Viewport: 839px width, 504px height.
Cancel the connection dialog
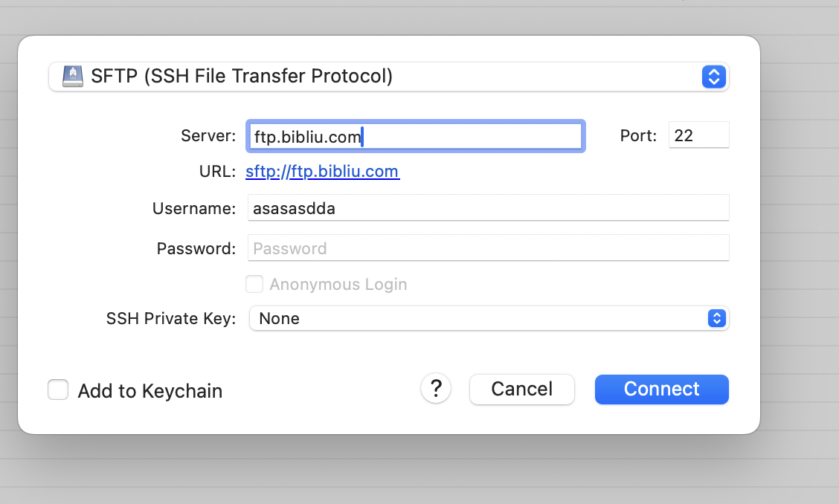click(x=521, y=389)
